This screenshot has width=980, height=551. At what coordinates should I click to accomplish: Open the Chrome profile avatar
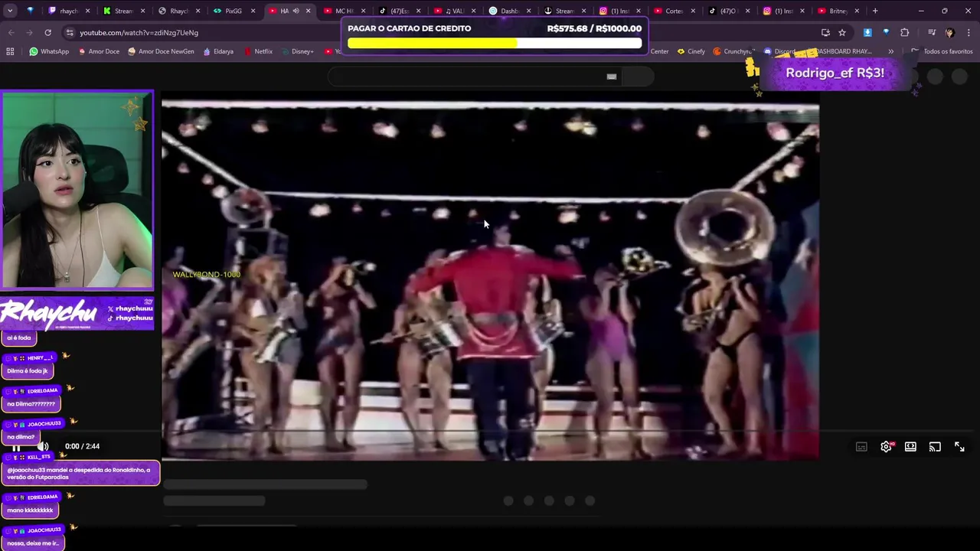click(x=949, y=32)
